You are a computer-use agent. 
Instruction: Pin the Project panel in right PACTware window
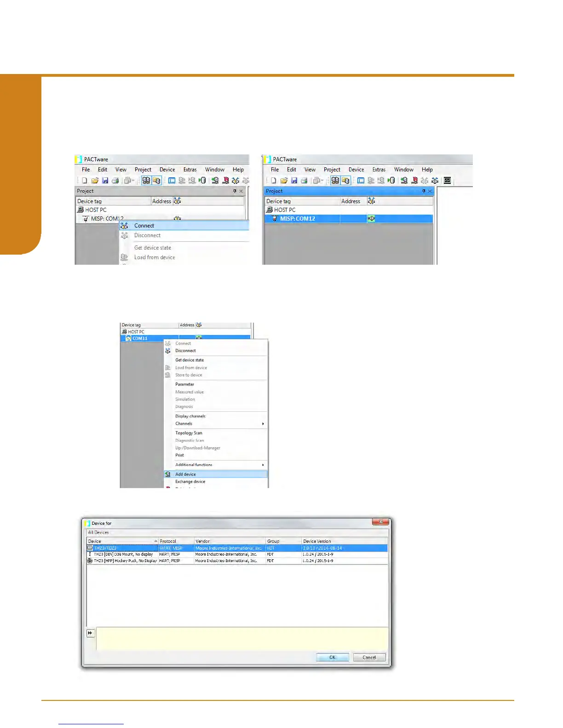click(424, 191)
